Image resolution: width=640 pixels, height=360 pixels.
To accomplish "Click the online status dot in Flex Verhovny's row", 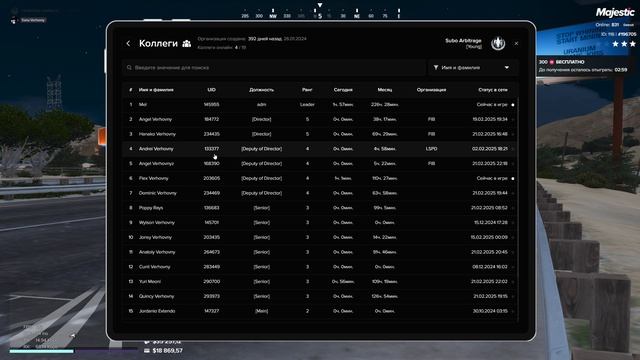I will 513,178.
